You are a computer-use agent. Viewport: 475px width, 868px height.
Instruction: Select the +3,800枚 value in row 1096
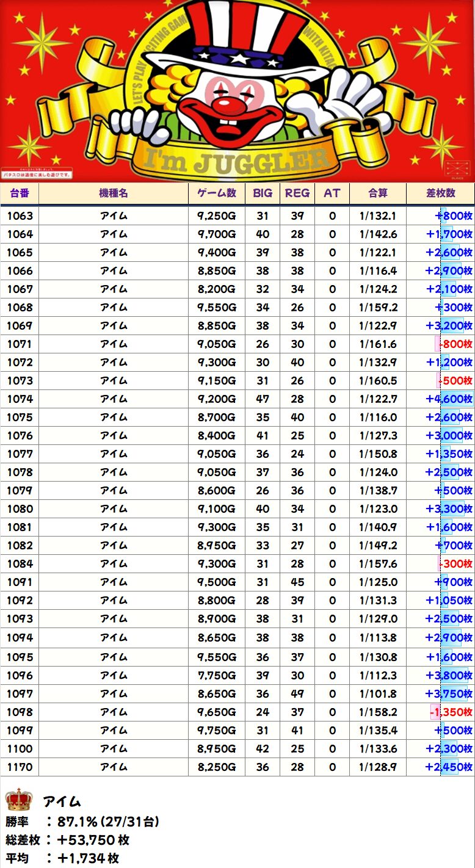pos(449,675)
